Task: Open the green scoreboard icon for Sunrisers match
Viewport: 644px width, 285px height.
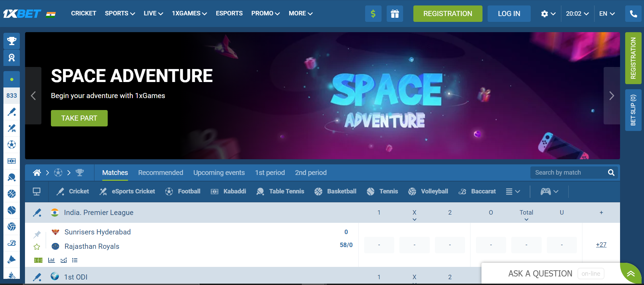Action: tap(38, 260)
